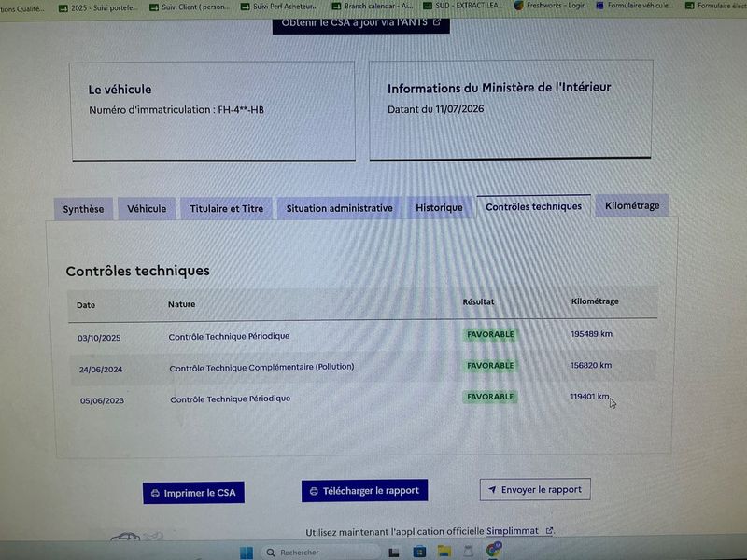Open the 'Suivi Perf Acheteur...' bookmark
Image resolution: width=747 pixels, height=560 pixels.
pos(279,7)
